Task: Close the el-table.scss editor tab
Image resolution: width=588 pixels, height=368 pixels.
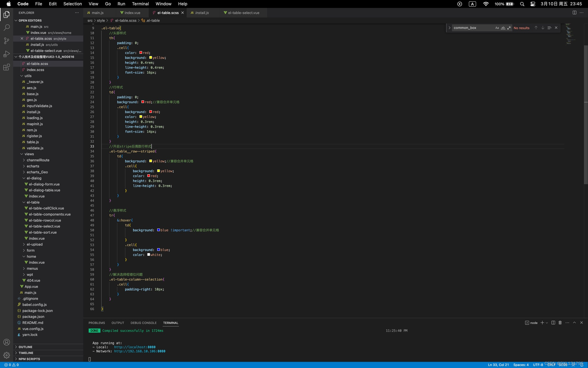Action: click(x=182, y=13)
